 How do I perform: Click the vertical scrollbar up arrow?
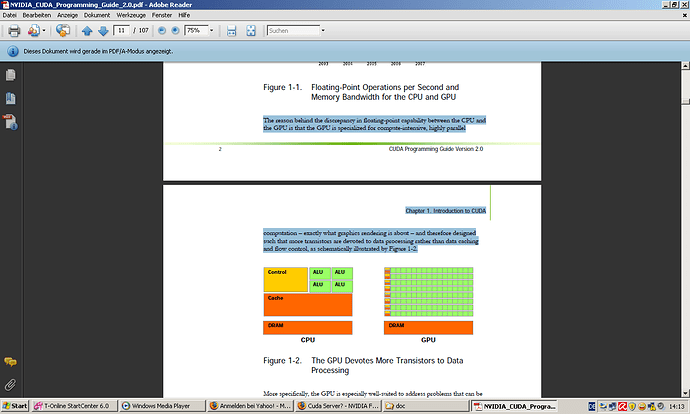[x=685, y=66]
